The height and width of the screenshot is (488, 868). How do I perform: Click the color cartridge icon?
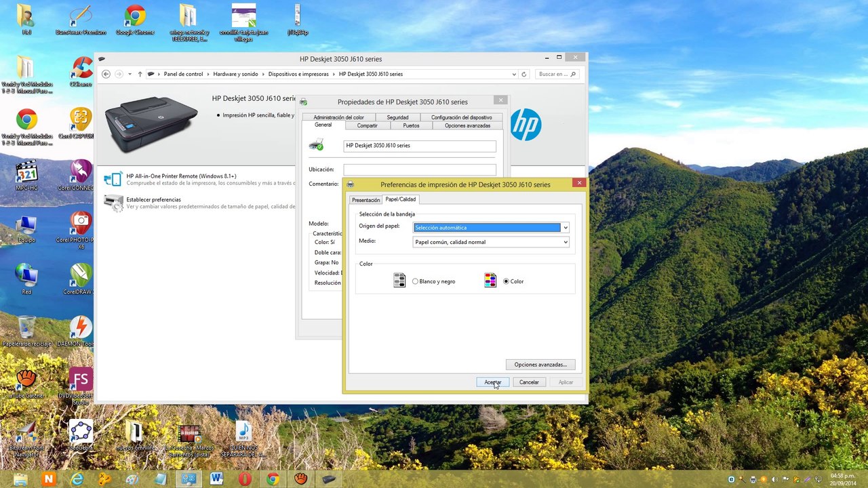click(490, 281)
